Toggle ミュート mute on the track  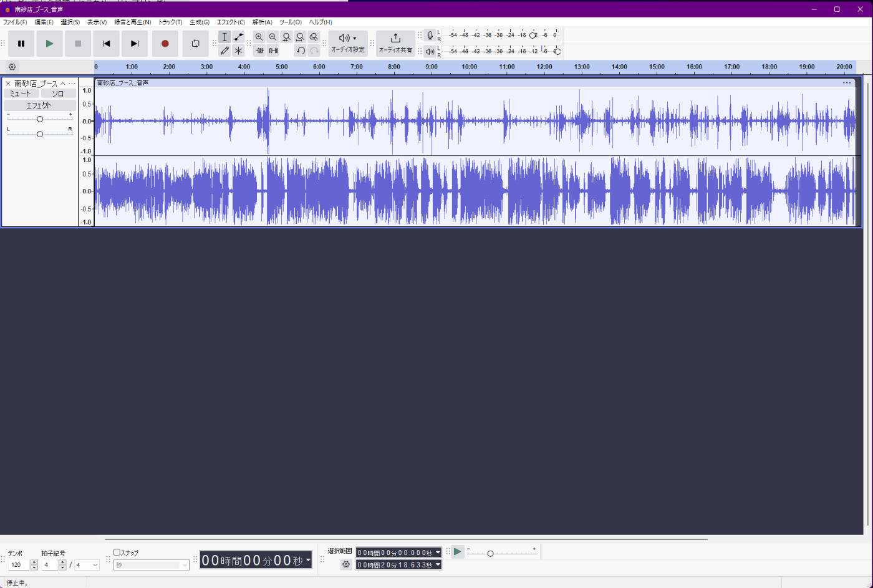21,94
